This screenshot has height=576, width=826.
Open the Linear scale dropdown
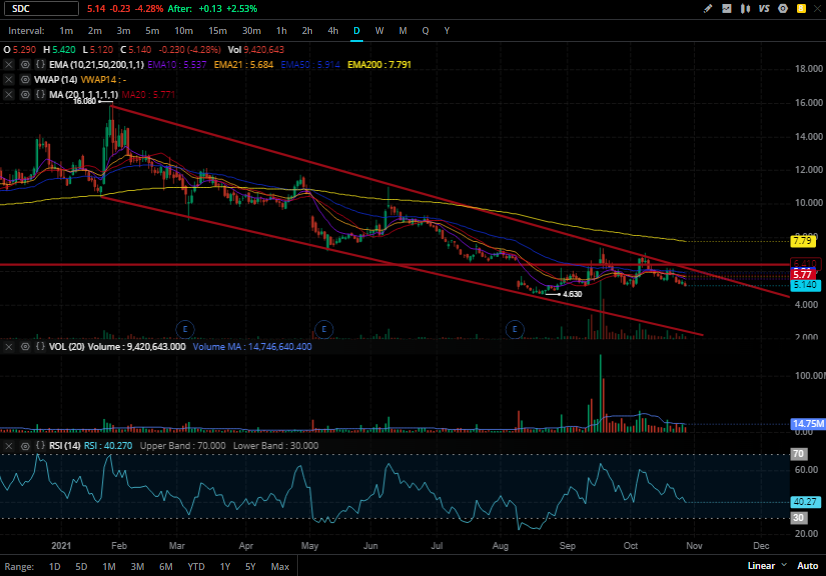tap(767, 565)
